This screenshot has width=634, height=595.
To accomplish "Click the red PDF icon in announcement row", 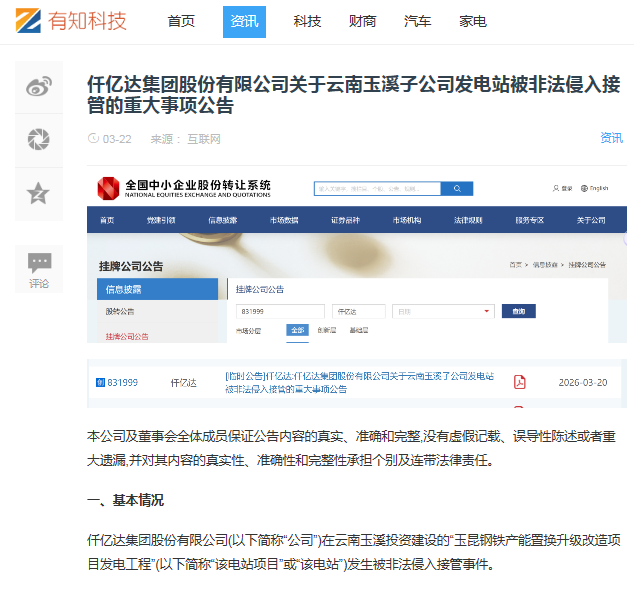I will tap(520, 382).
